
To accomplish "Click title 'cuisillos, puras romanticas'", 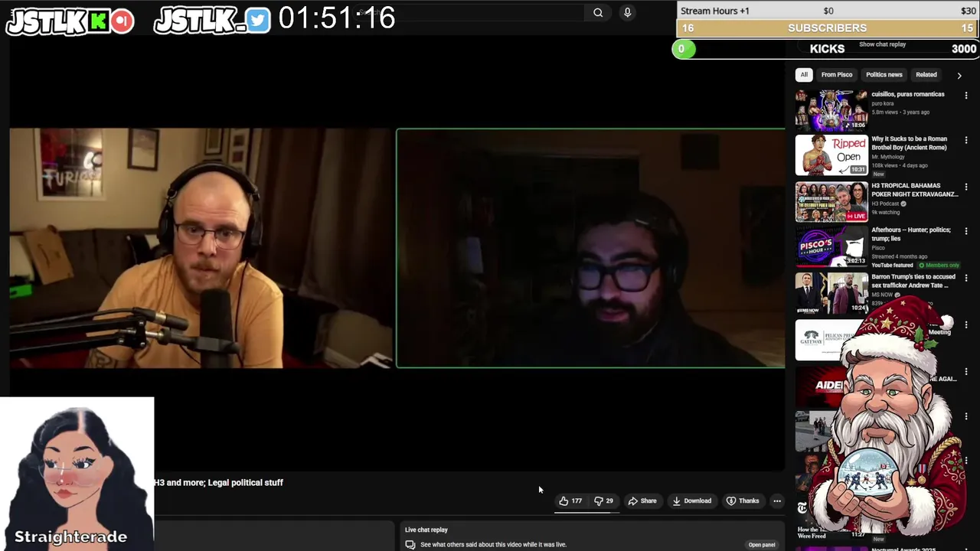I will [x=908, y=94].
